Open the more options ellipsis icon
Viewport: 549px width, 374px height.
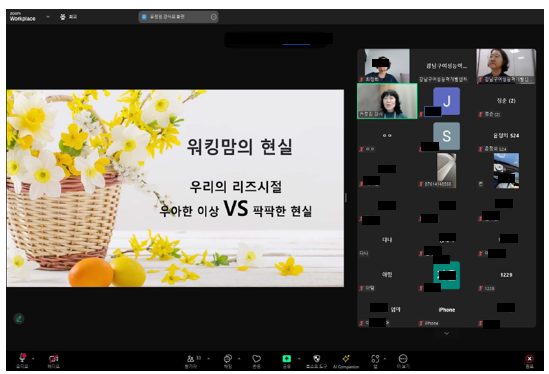pos(403,360)
